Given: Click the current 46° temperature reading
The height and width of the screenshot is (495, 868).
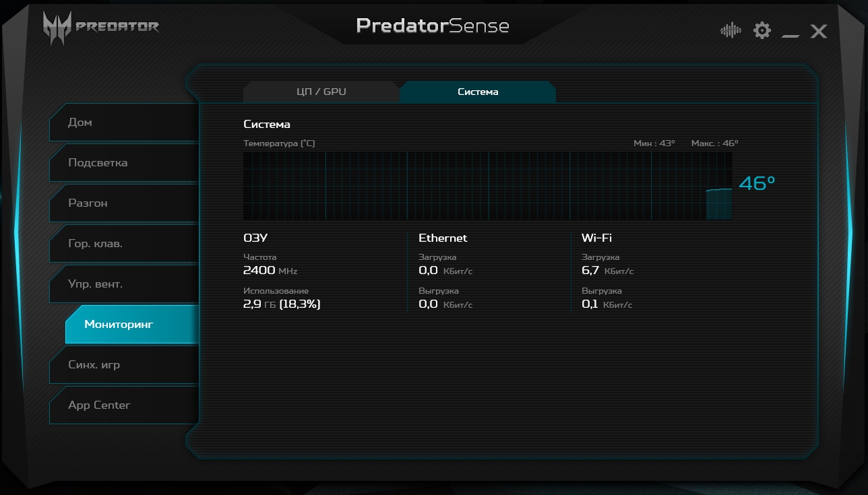Looking at the screenshot, I should [x=757, y=183].
